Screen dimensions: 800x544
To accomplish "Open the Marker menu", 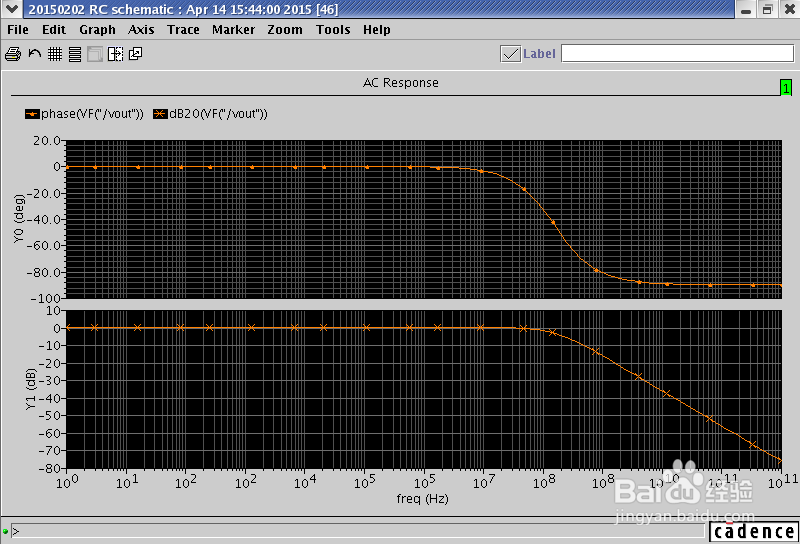I will [233, 30].
